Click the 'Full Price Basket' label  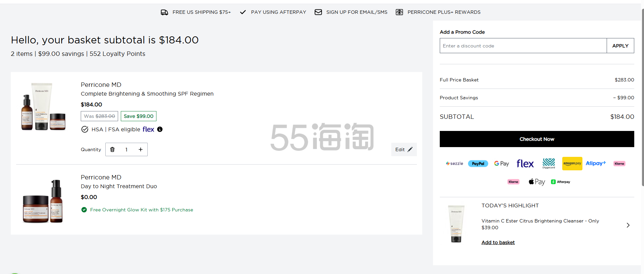pos(459,80)
